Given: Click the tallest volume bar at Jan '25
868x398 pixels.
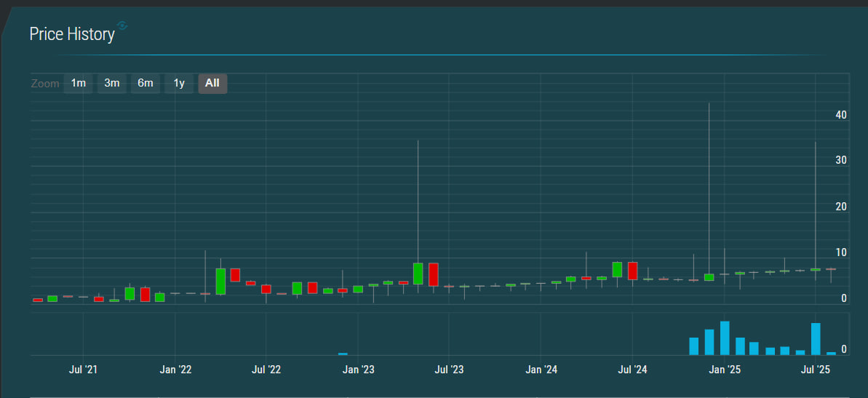Looking at the screenshot, I should click(x=725, y=338).
